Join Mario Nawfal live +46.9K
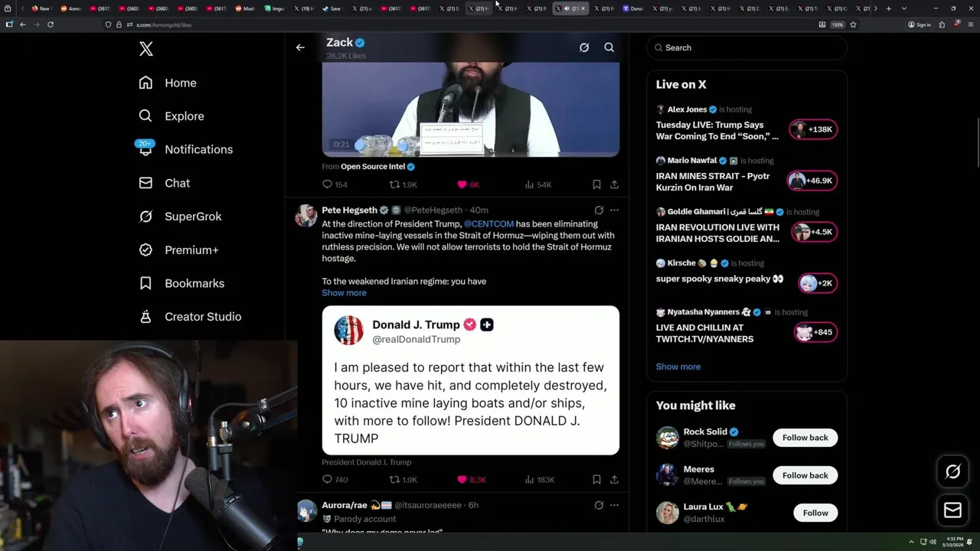Viewport: 980px width, 551px height. pos(812,181)
